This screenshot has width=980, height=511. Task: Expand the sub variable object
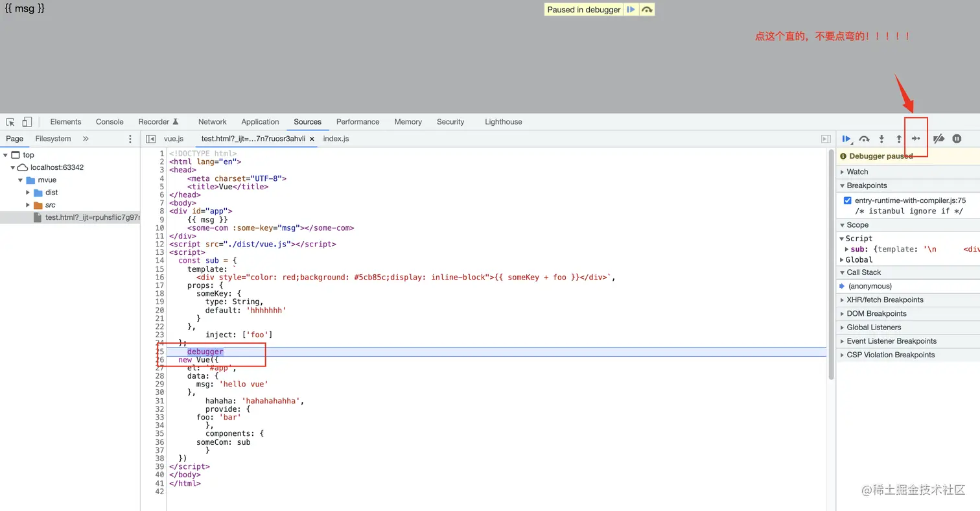[846, 249]
